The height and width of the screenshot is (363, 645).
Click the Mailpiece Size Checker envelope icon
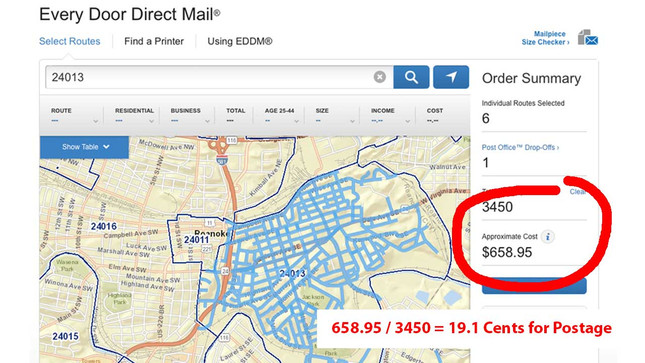tap(588, 37)
